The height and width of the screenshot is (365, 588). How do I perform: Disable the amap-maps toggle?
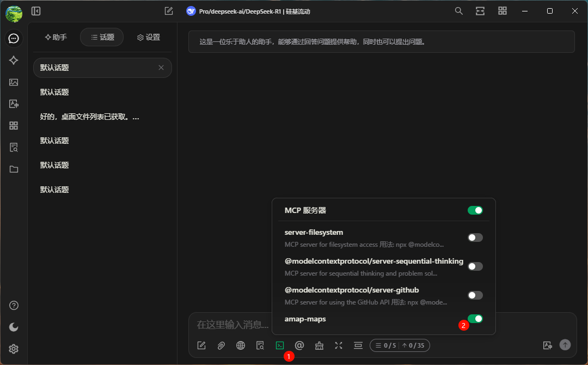coord(475,319)
